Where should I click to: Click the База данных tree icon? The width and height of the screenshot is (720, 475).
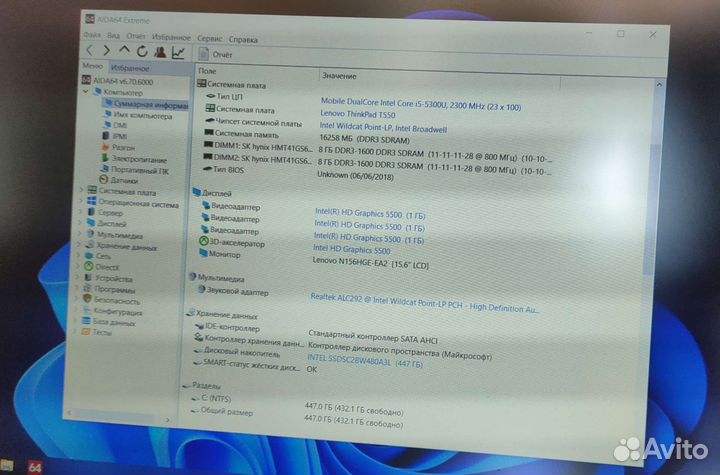pyautogui.click(x=86, y=321)
